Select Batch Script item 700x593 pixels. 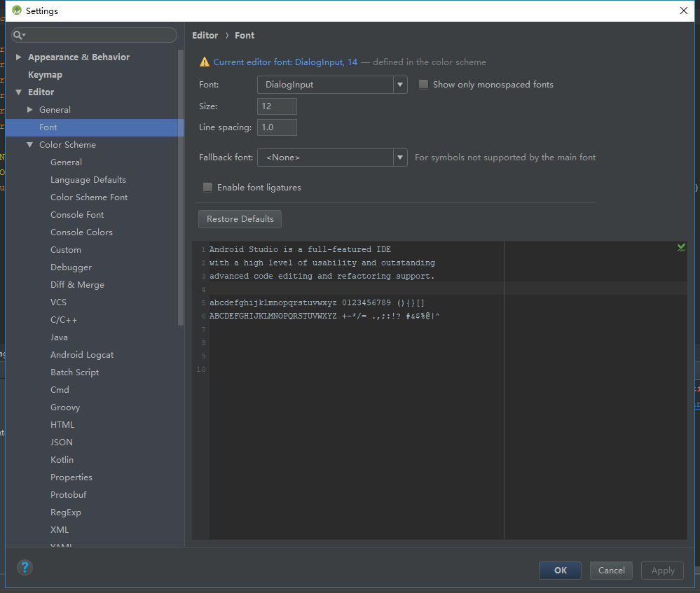74,372
